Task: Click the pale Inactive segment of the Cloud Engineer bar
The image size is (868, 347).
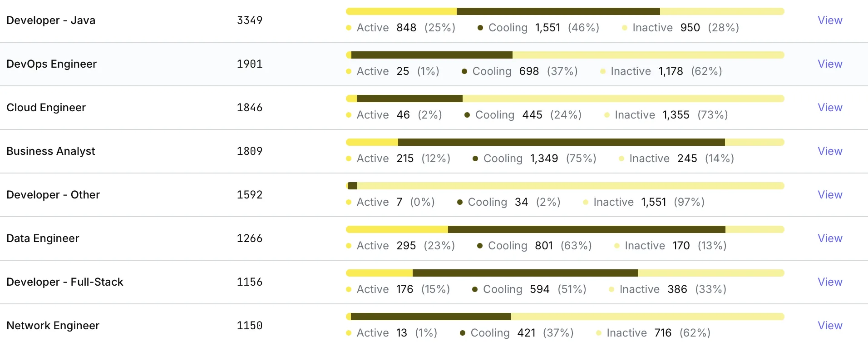Action: pyautogui.click(x=623, y=99)
